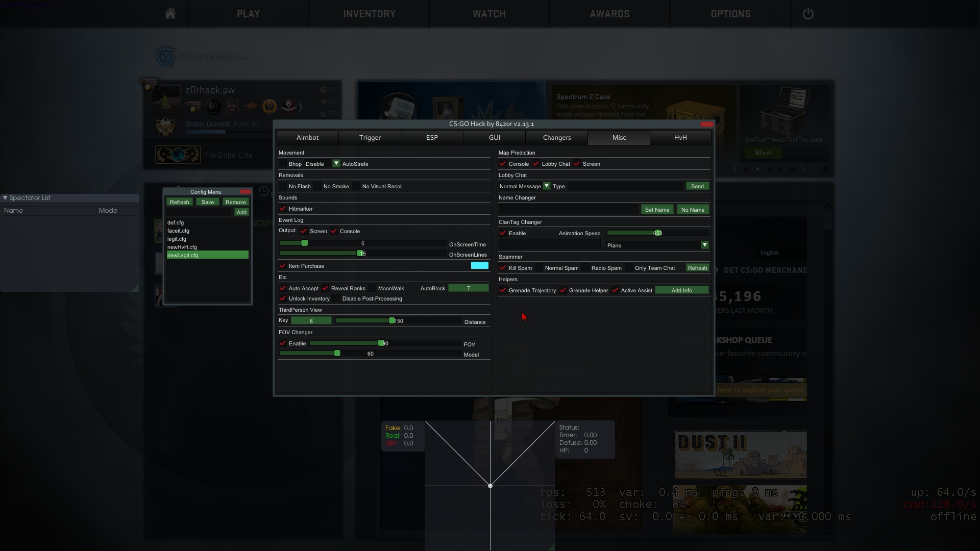Open the Normal Message dropdown arrow
980x551 pixels.
546,186
